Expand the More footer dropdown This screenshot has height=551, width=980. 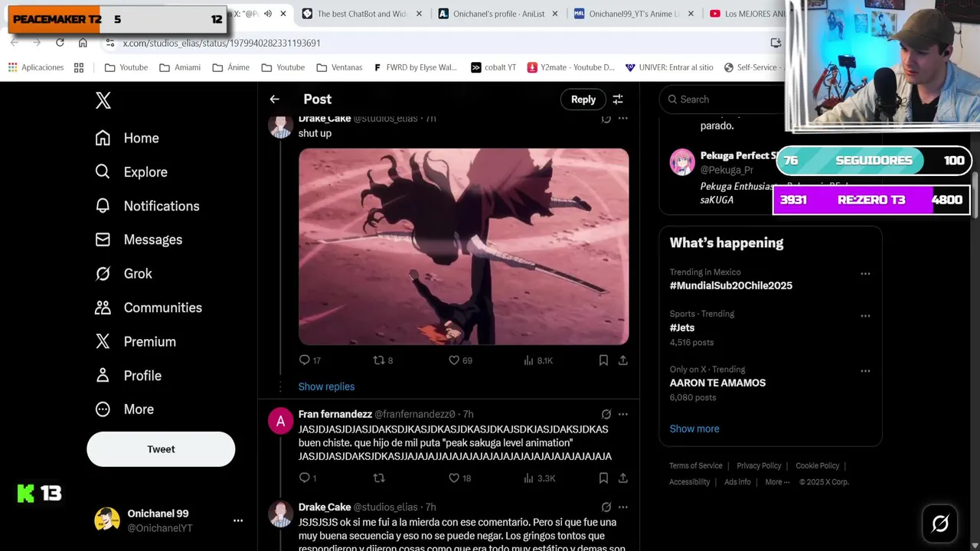coord(778,482)
